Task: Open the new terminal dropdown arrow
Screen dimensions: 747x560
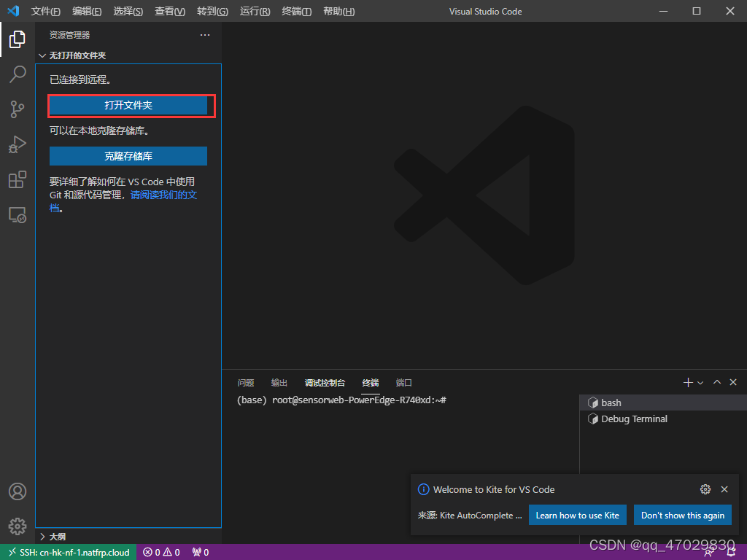Action: 700,382
